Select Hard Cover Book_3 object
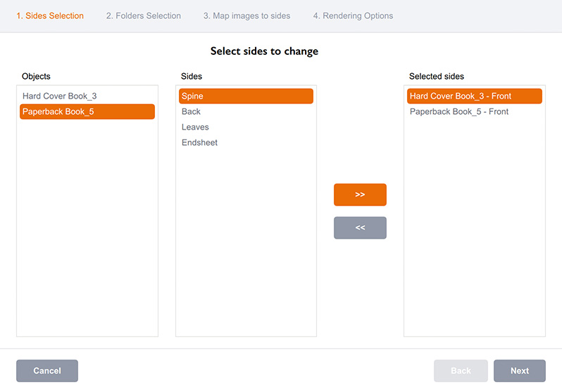 coord(58,96)
